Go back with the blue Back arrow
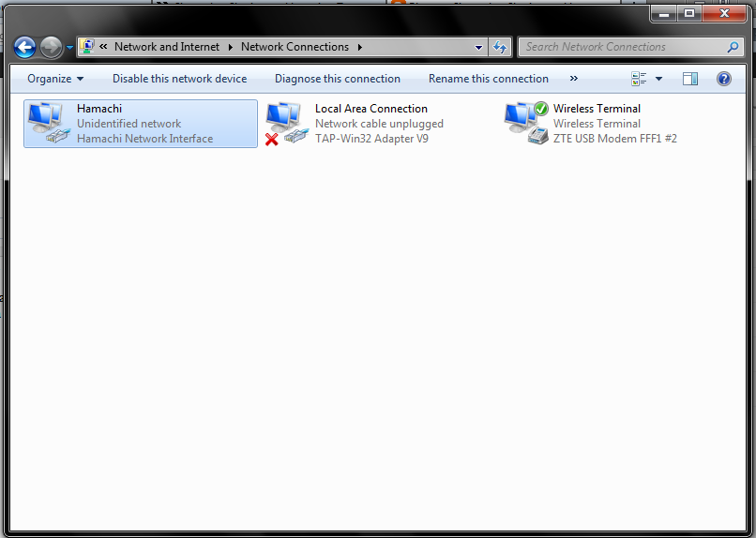 tap(25, 47)
